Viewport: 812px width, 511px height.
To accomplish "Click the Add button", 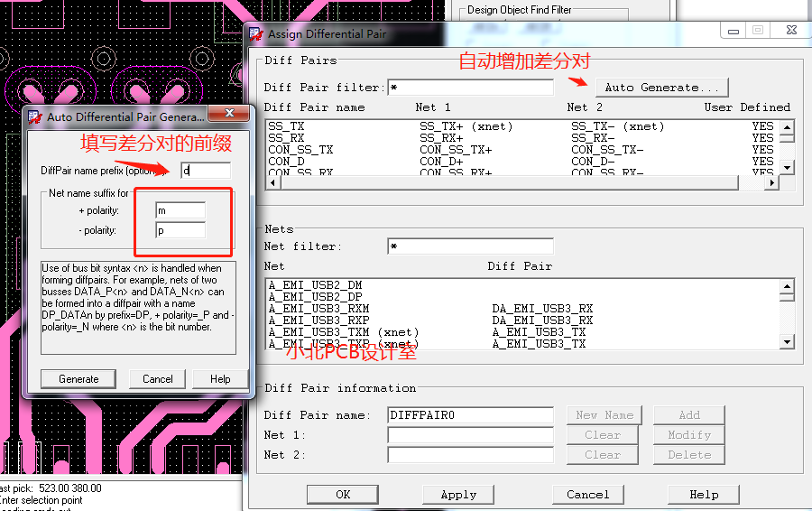I will click(688, 415).
